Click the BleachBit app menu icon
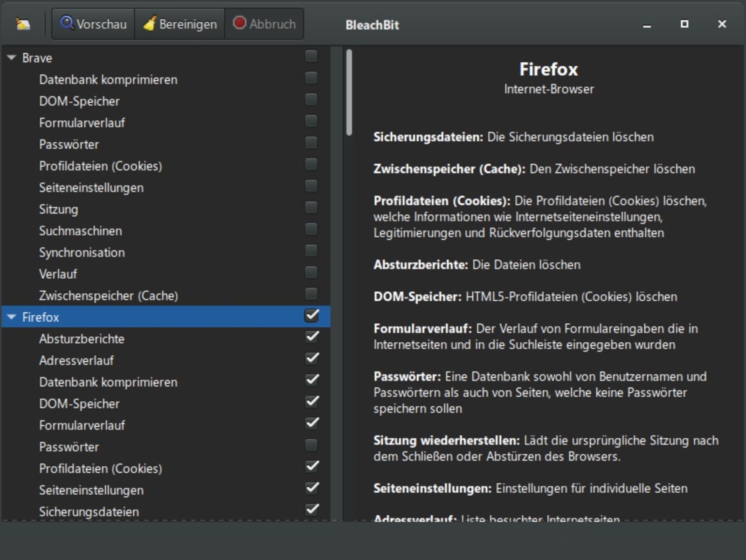The width and height of the screenshot is (746, 560). tap(22, 24)
